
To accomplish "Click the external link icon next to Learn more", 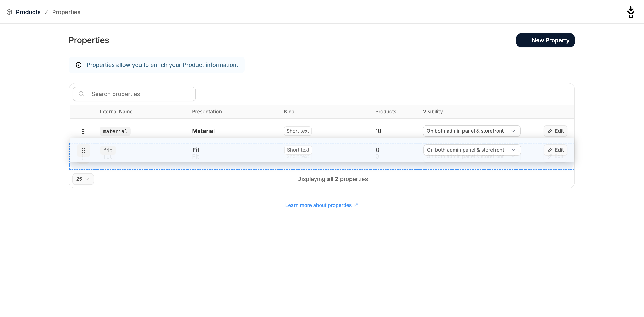I will (x=356, y=205).
